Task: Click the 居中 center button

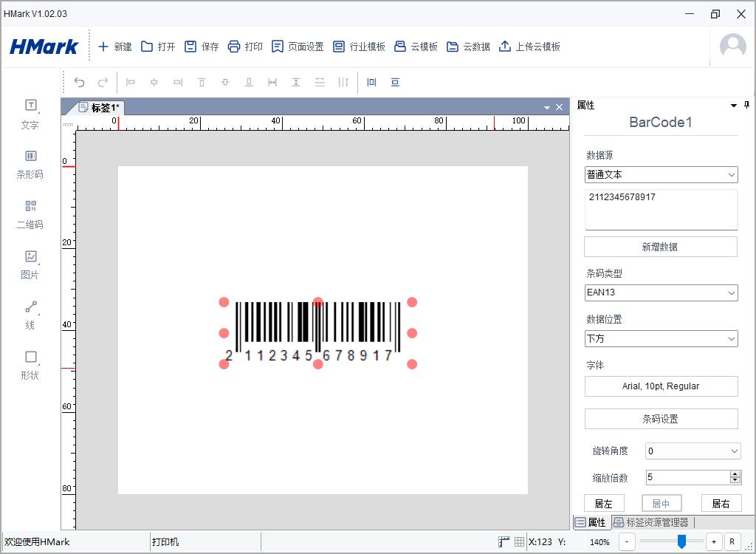Action: click(661, 503)
